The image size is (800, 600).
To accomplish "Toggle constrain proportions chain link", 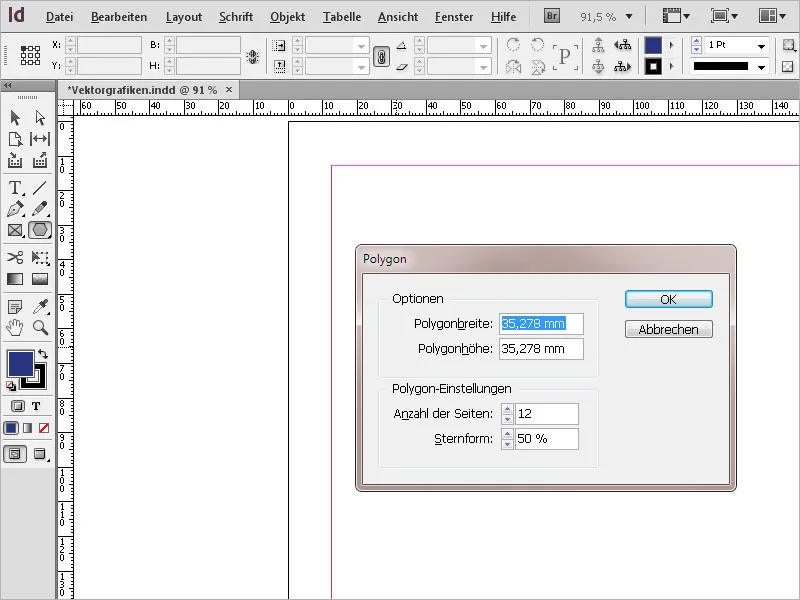I will coord(381,56).
